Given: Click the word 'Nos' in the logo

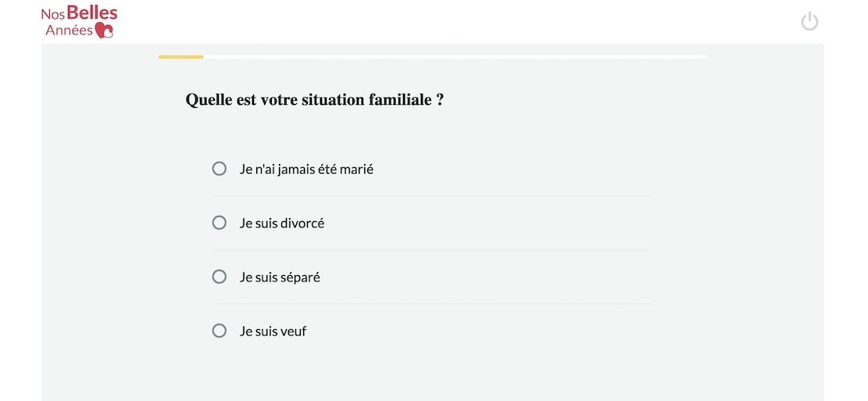Looking at the screenshot, I should [x=52, y=13].
